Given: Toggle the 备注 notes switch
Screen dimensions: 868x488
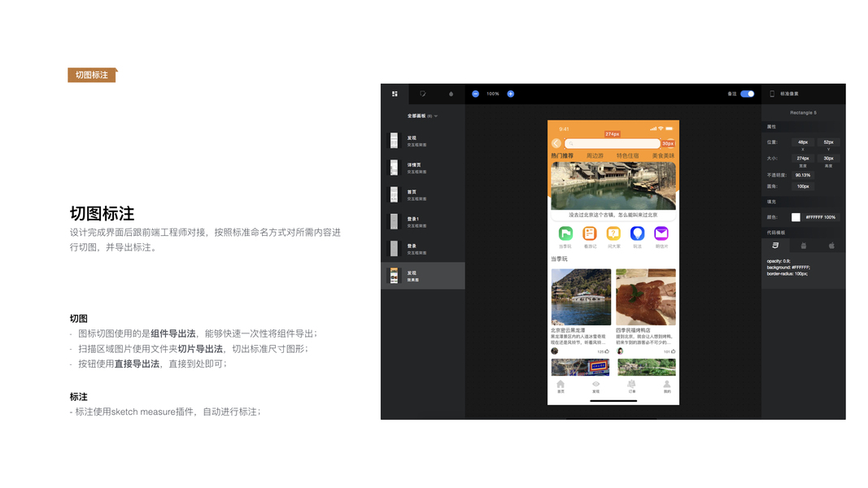Looking at the screenshot, I should 748,94.
